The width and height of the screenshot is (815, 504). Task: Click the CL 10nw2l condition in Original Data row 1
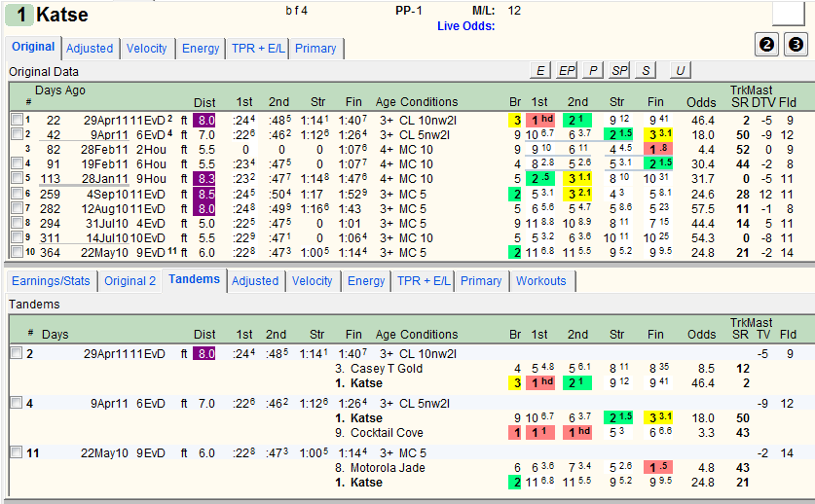pos(427,121)
